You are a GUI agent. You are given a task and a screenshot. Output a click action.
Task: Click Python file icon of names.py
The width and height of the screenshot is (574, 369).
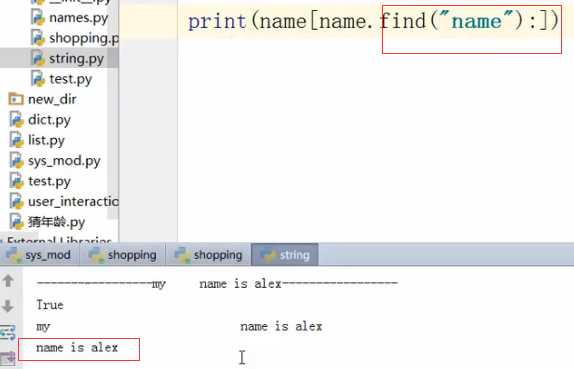[38, 17]
